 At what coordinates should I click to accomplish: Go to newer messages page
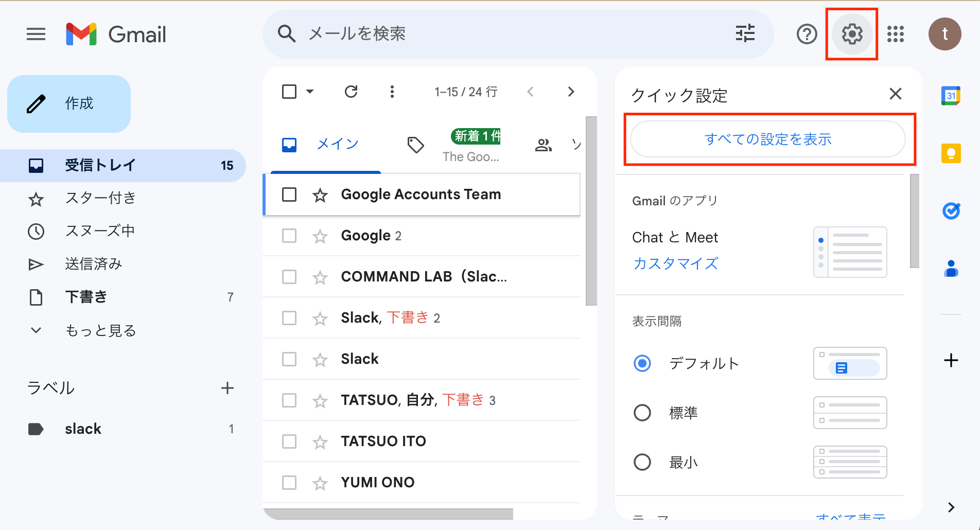tap(530, 92)
